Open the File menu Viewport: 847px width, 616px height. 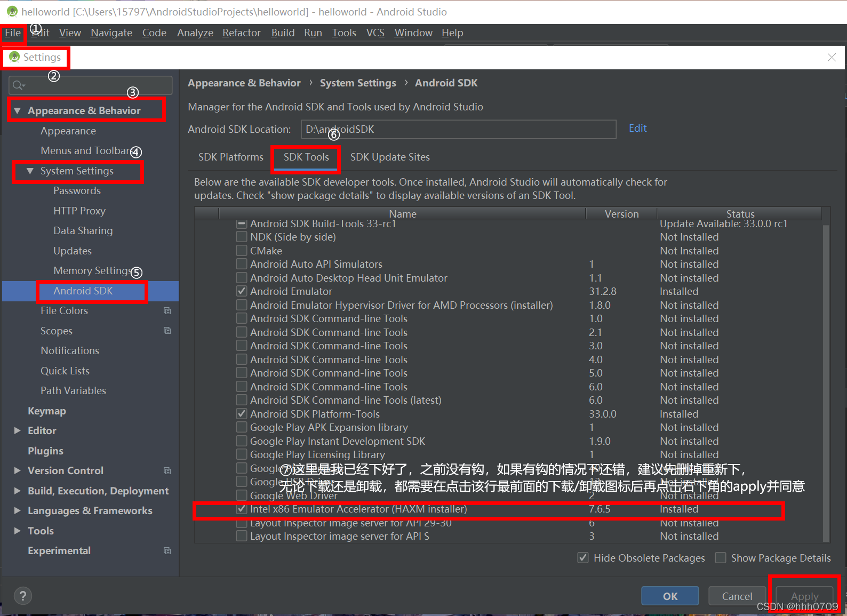tap(13, 33)
